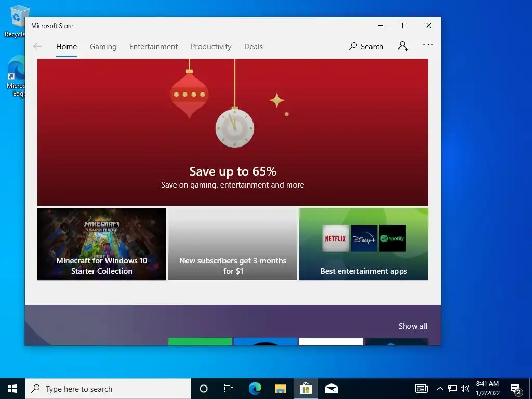Select the Microsoft Edge desktop shortcut
Screen dimensions: 532x399
(16, 77)
